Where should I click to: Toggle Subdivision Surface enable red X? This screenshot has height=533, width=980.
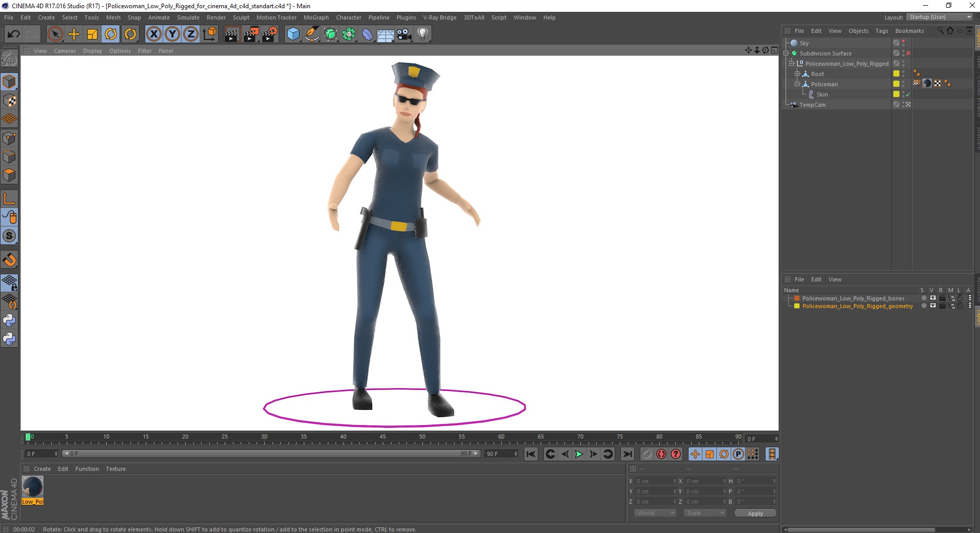tap(908, 53)
